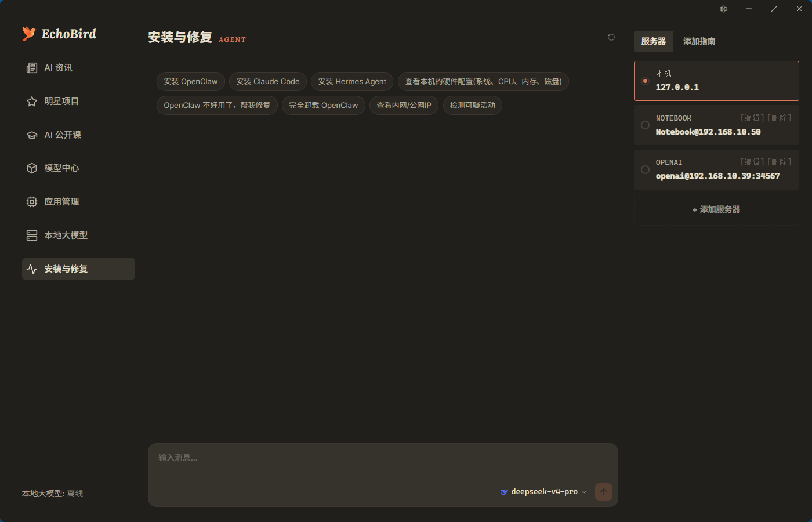
Task: Click 编辑 link for OPENAI server
Action: point(752,162)
